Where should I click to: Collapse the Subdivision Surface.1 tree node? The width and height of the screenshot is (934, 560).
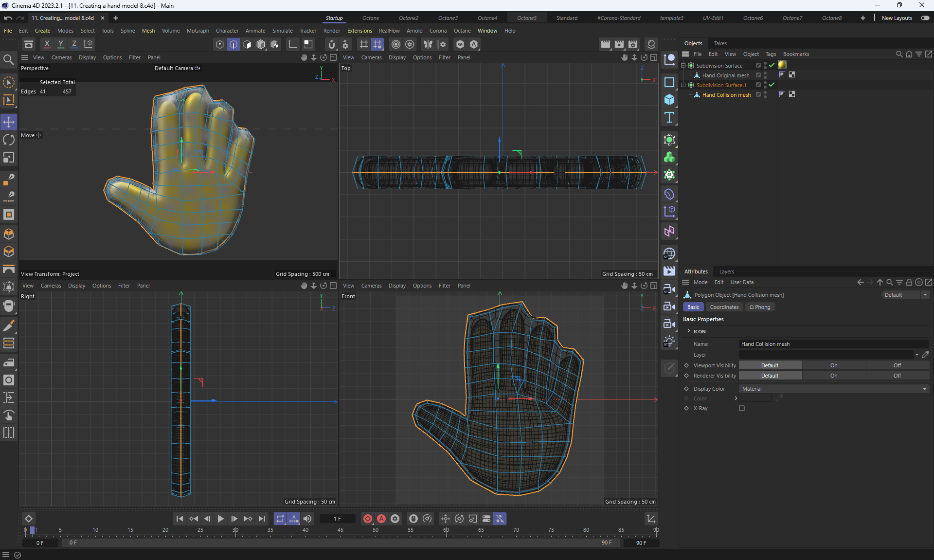(683, 85)
